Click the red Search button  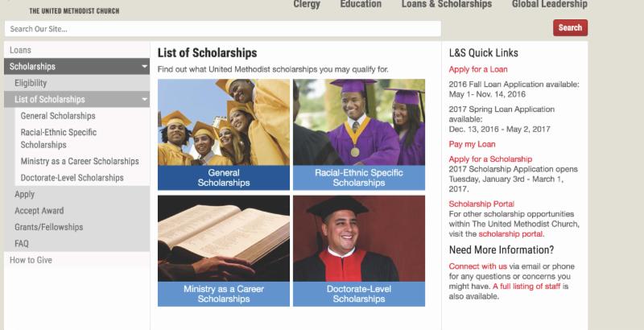click(570, 28)
